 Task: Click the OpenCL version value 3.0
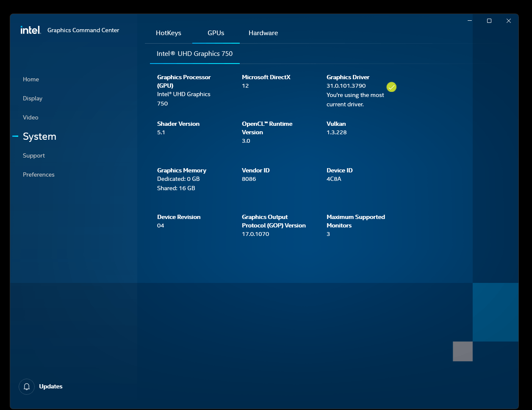tap(246, 141)
